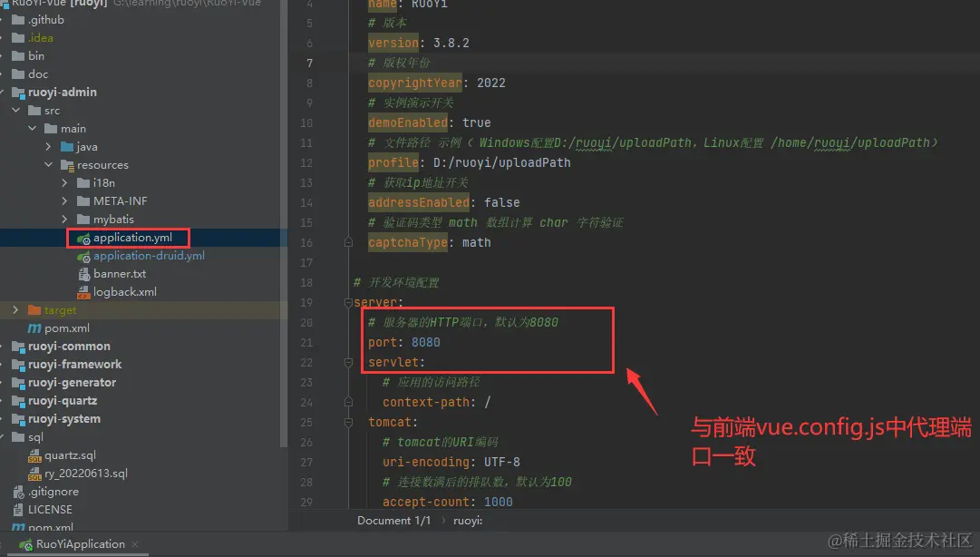The image size is (980, 557).
Task: Click the ruoyi-admin module icon
Action: pyautogui.click(x=18, y=93)
